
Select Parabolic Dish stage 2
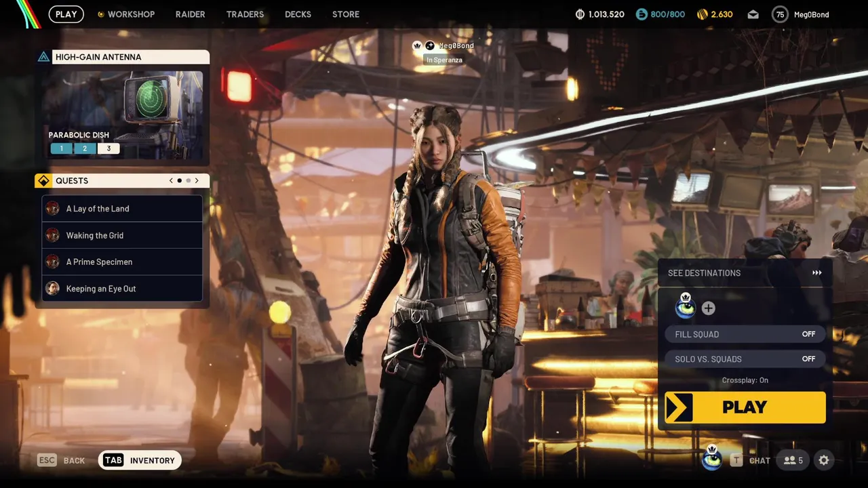pos(85,148)
